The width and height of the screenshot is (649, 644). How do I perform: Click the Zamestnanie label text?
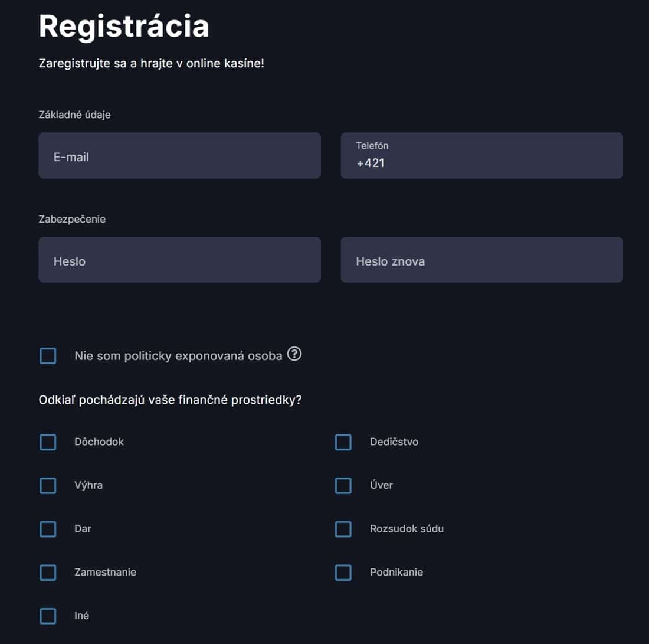click(x=105, y=573)
